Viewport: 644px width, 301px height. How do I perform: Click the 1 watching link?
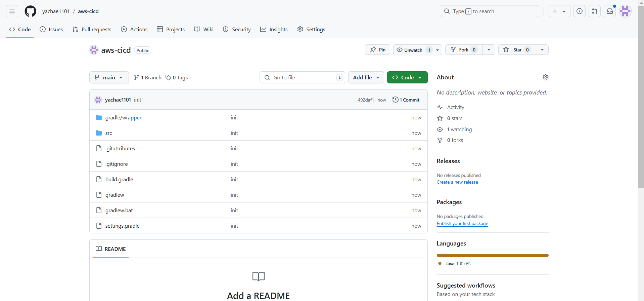[454, 129]
